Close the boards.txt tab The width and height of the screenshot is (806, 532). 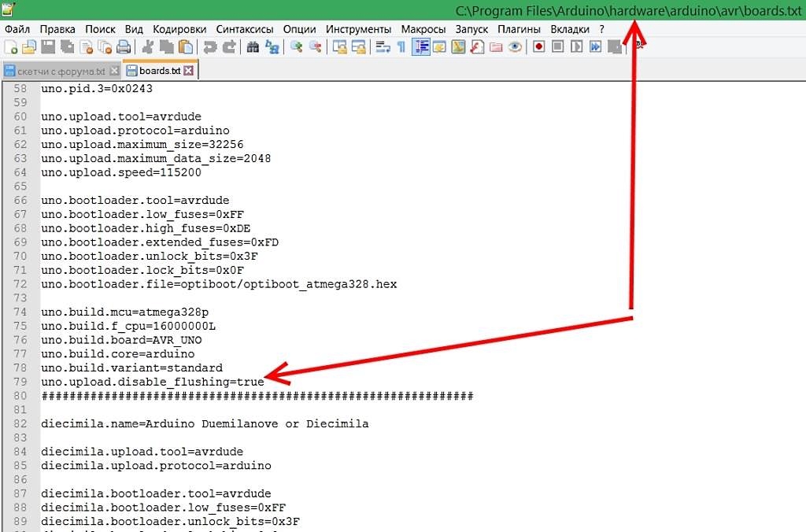point(189,71)
